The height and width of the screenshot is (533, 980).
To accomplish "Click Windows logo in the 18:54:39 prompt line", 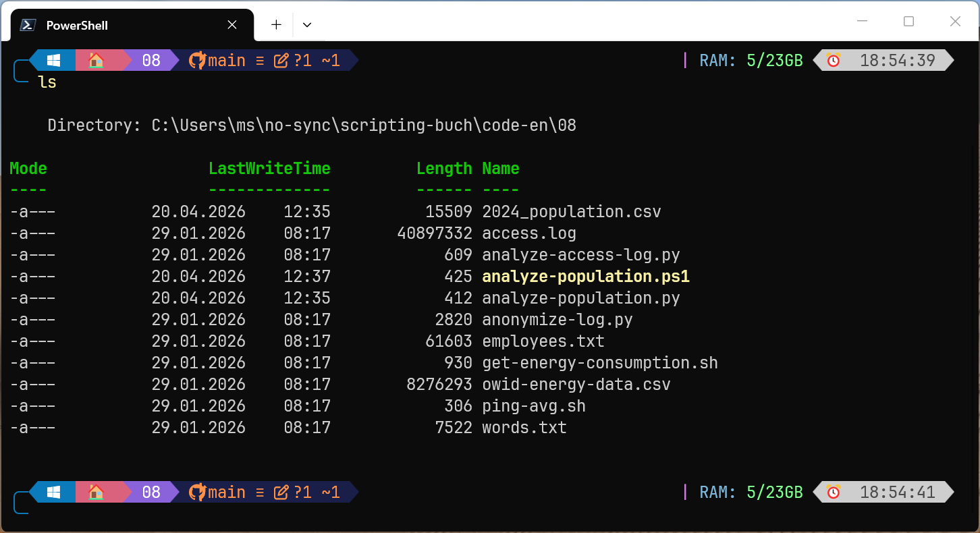I will pyautogui.click(x=54, y=61).
